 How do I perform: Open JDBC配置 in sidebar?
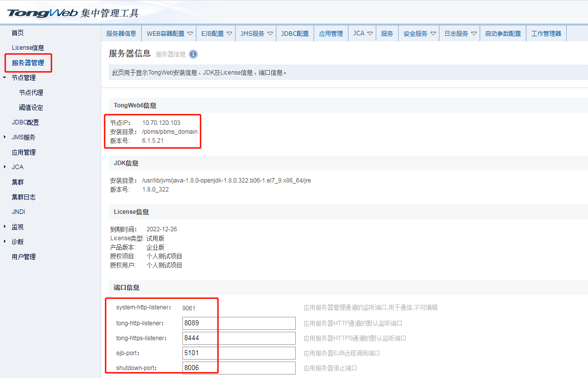tap(25, 122)
